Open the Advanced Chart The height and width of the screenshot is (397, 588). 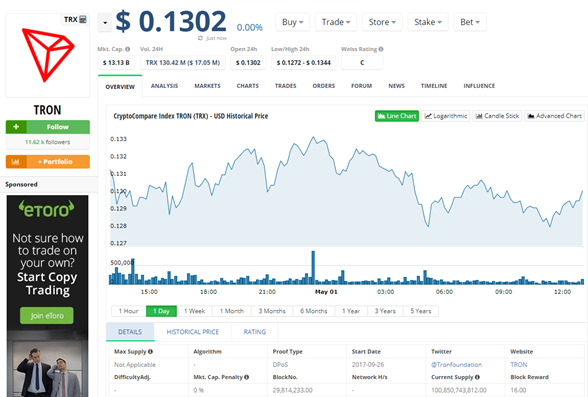tap(555, 116)
